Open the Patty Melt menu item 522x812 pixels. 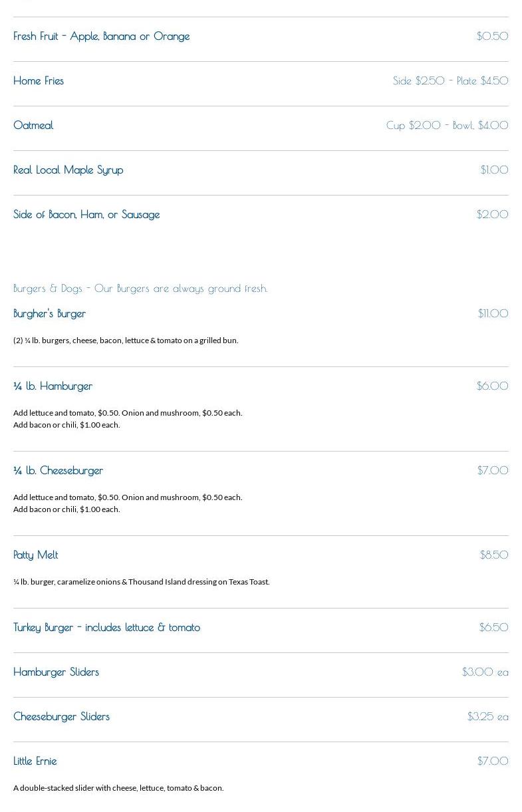click(35, 555)
